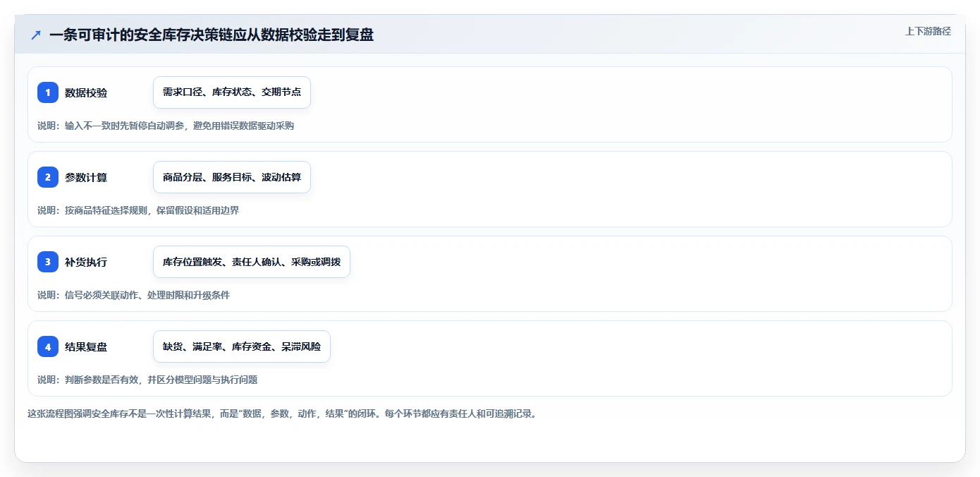Click the 参数计算 step title

[86, 177]
